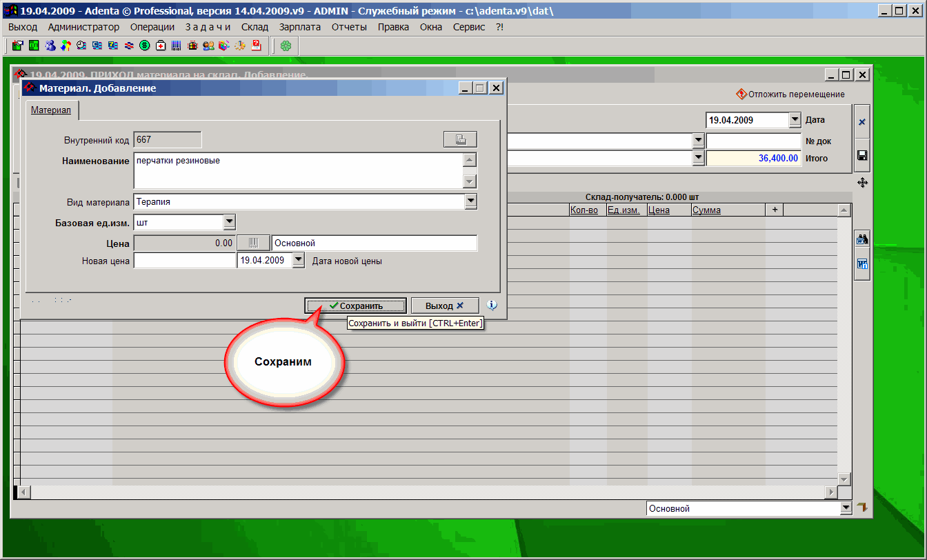Click the blue info icon beside Выход

[492, 306]
